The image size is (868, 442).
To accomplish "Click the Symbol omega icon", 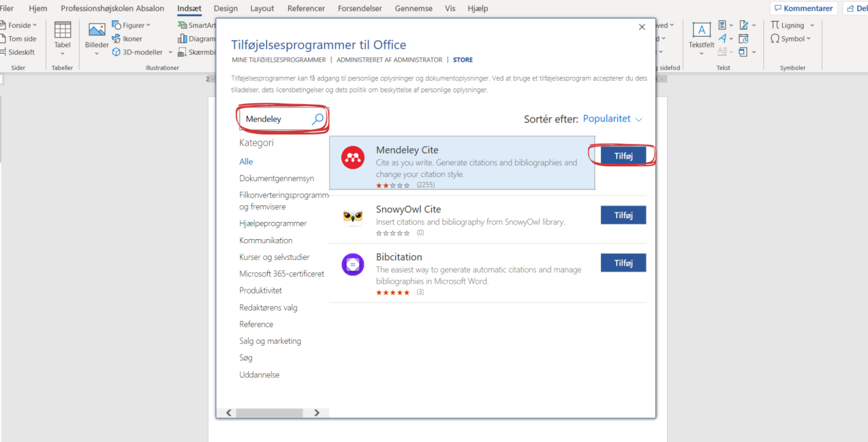I will pos(775,39).
